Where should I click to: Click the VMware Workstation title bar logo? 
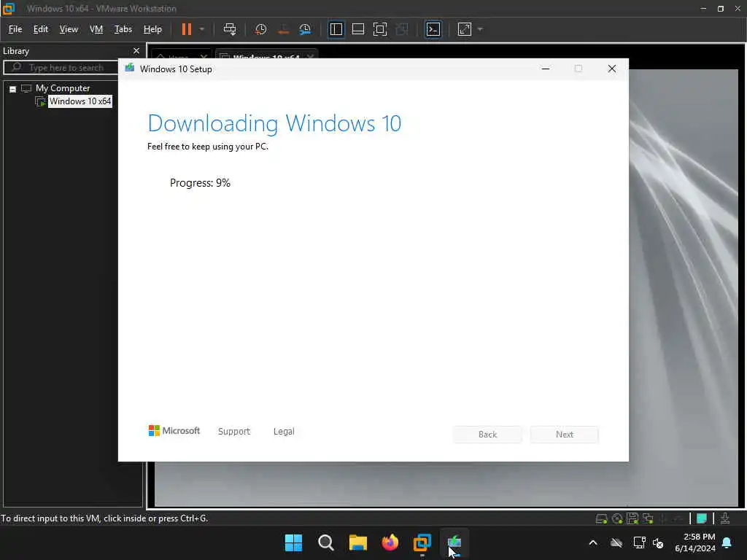(x=9, y=8)
